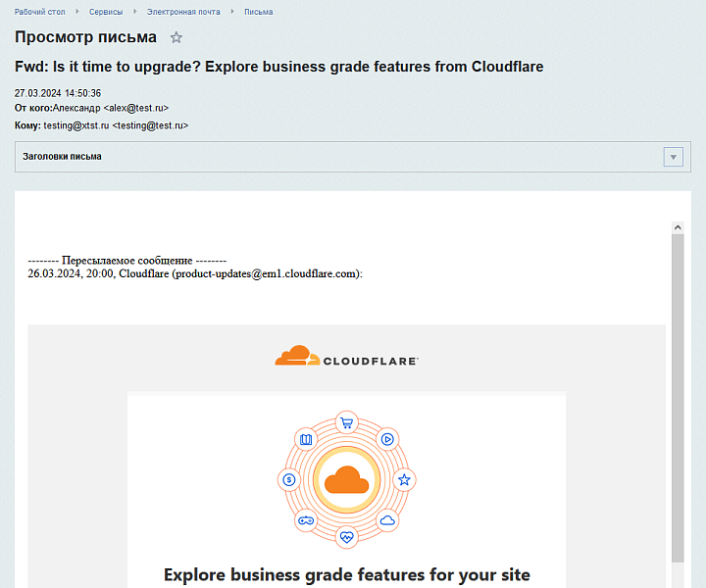Click the blue star circle icon
706x588 pixels.
(404, 480)
